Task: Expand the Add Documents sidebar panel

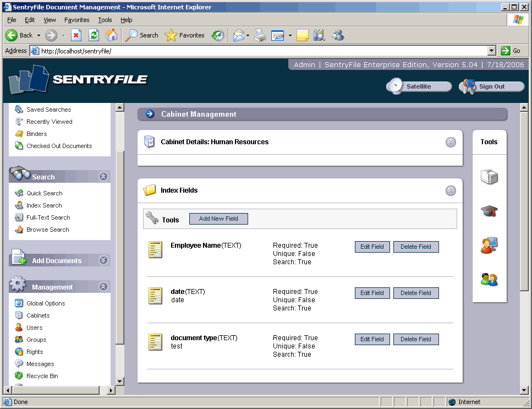Action: pyautogui.click(x=103, y=260)
